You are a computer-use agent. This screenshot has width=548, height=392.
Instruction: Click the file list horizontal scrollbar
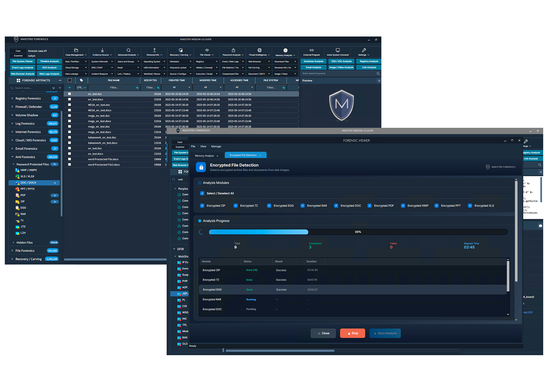click(115, 259)
